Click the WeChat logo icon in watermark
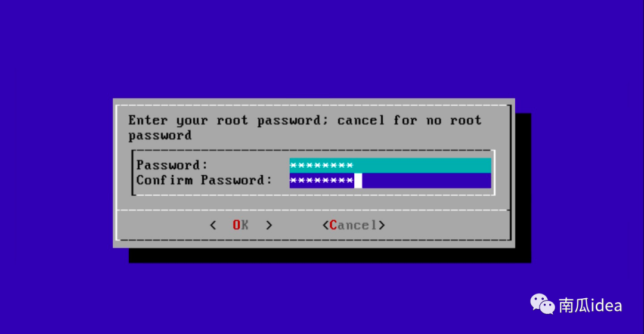The image size is (644, 334). coord(542,304)
